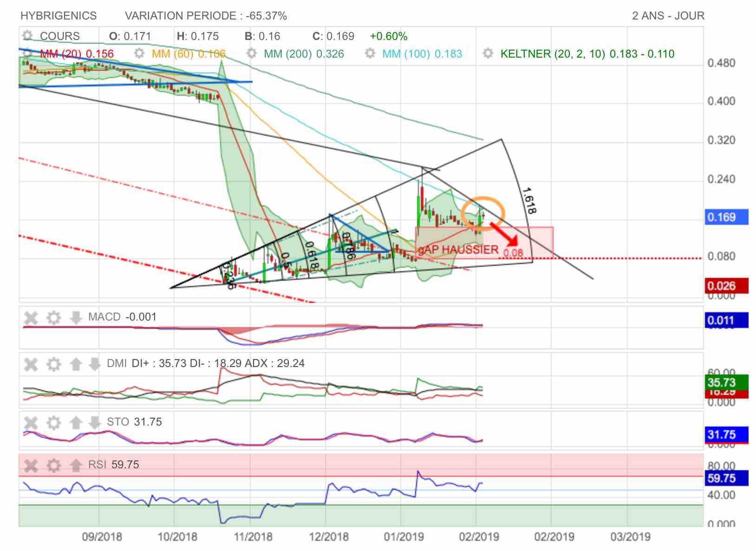Click the MM (60) legend label
Viewport: 756px width, 551px height.
click(189, 54)
